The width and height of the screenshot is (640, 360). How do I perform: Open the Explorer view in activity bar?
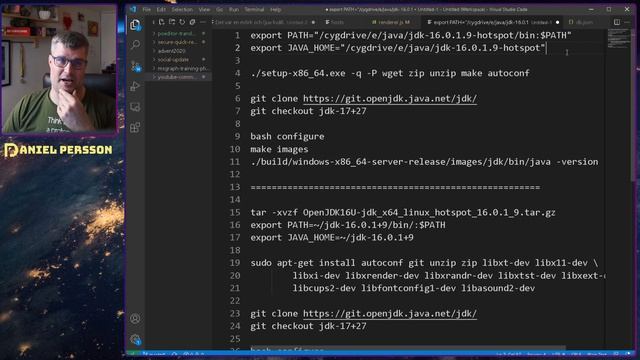(135, 25)
